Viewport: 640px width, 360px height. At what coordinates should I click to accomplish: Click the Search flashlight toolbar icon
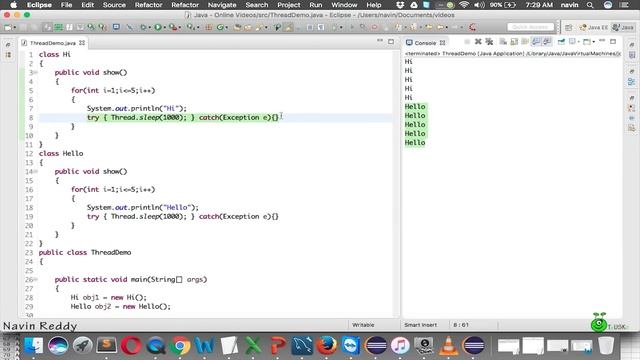(x=259, y=27)
